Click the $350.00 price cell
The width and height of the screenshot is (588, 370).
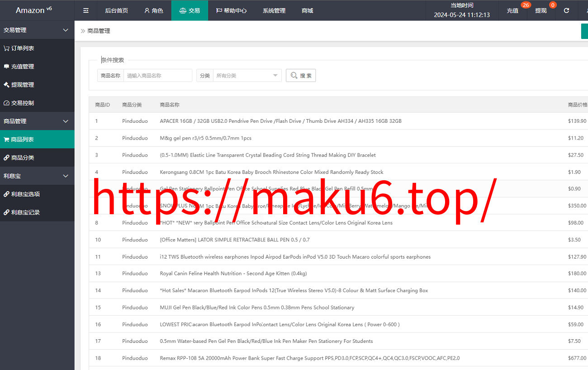point(577,206)
